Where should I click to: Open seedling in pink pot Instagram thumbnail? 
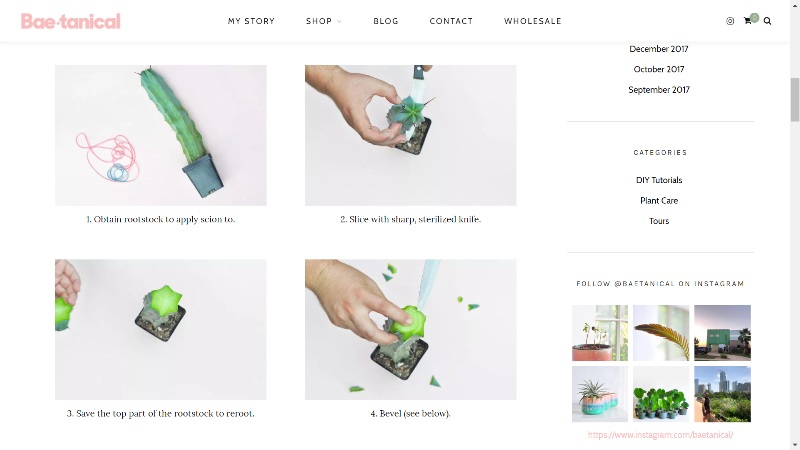600,333
